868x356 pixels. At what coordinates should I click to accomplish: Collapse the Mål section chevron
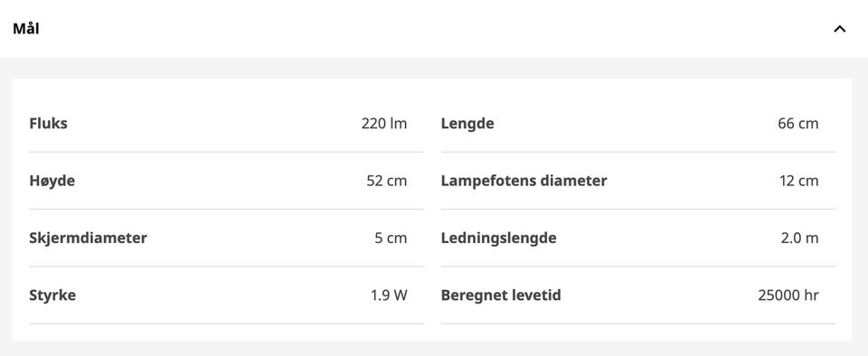839,29
